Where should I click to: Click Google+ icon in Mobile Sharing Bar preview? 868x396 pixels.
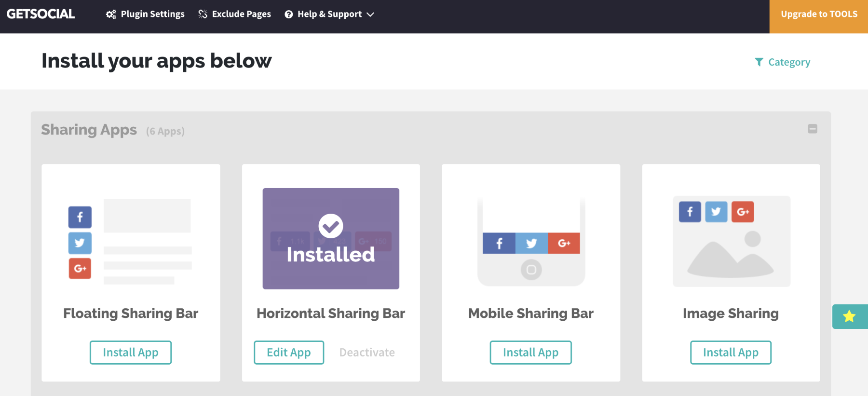564,243
